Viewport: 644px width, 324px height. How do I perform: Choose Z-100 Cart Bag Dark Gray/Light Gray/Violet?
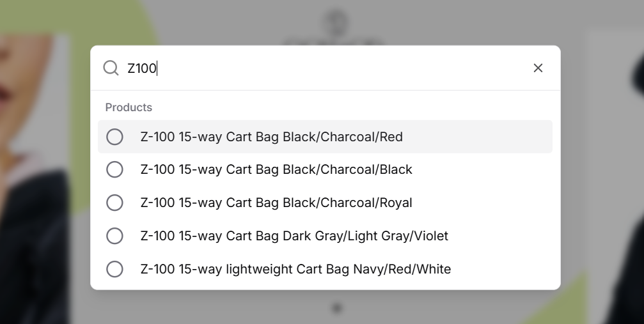294,236
